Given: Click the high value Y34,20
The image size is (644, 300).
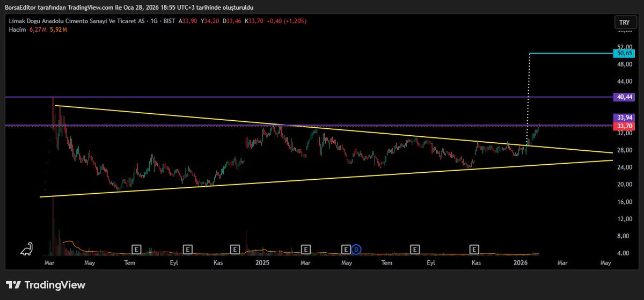Looking at the screenshot, I should click(210, 21).
